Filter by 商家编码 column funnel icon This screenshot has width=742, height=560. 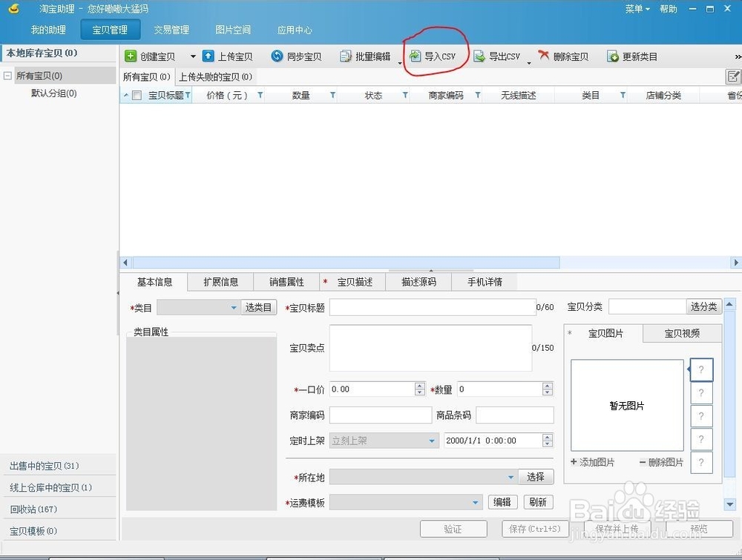(x=477, y=96)
